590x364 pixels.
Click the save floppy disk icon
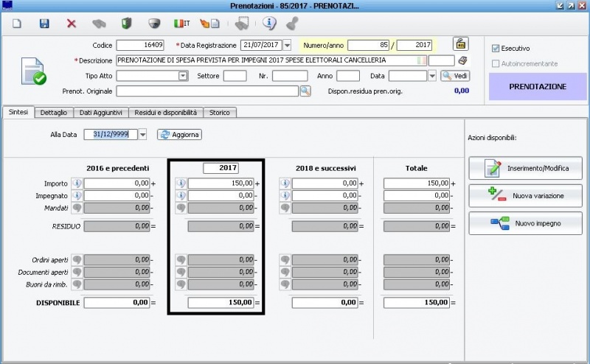pyautogui.click(x=44, y=24)
